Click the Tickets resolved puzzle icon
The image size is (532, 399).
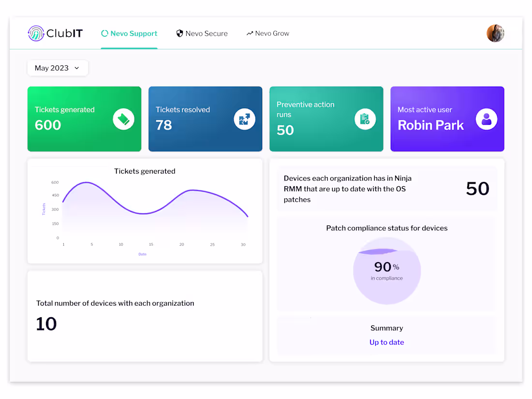tap(245, 118)
